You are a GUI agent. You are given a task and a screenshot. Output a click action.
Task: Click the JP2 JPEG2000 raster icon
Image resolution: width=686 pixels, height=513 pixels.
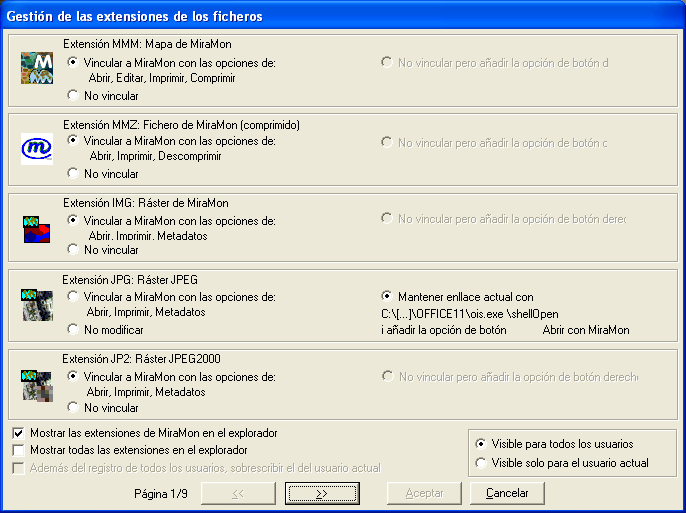click(37, 385)
